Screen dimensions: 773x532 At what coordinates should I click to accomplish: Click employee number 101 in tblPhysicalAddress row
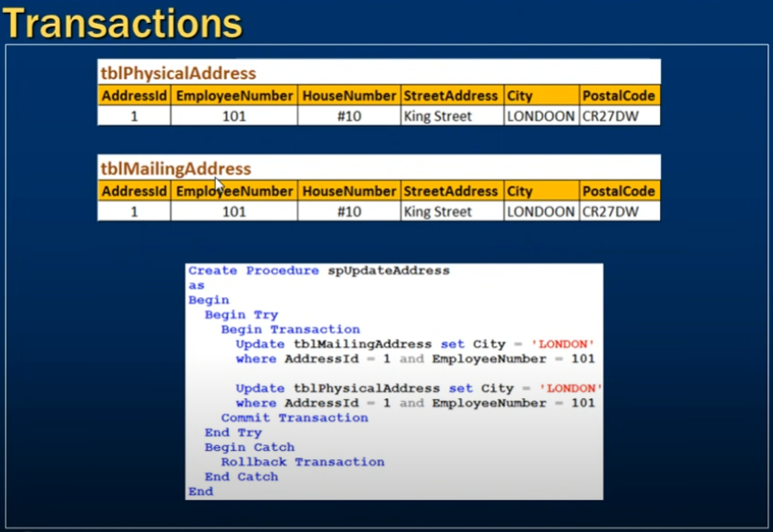coord(234,117)
